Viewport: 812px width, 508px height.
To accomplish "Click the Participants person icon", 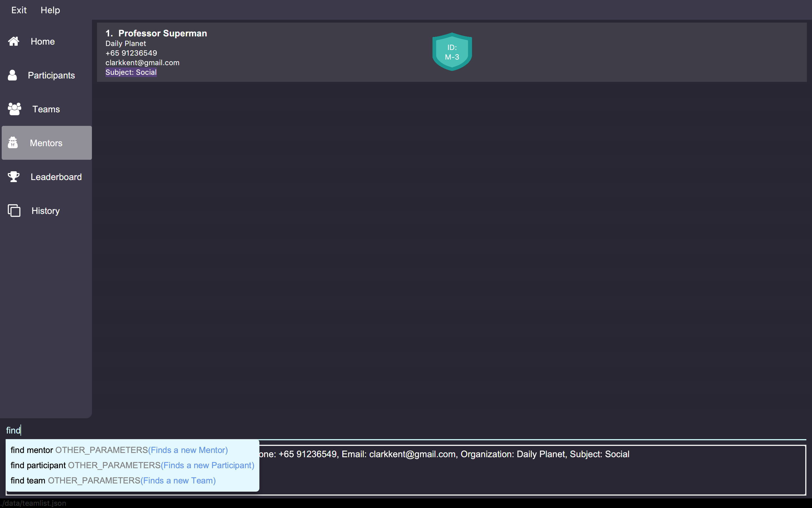I will pos(12,75).
